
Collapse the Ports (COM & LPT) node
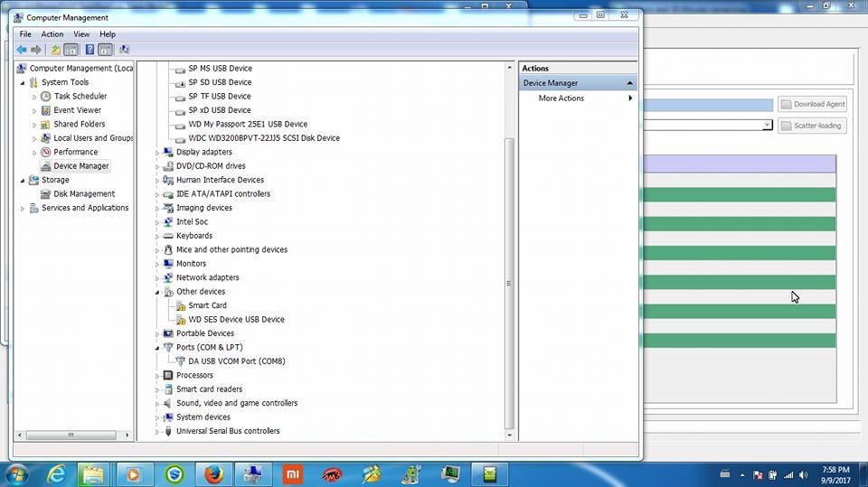[x=157, y=348]
